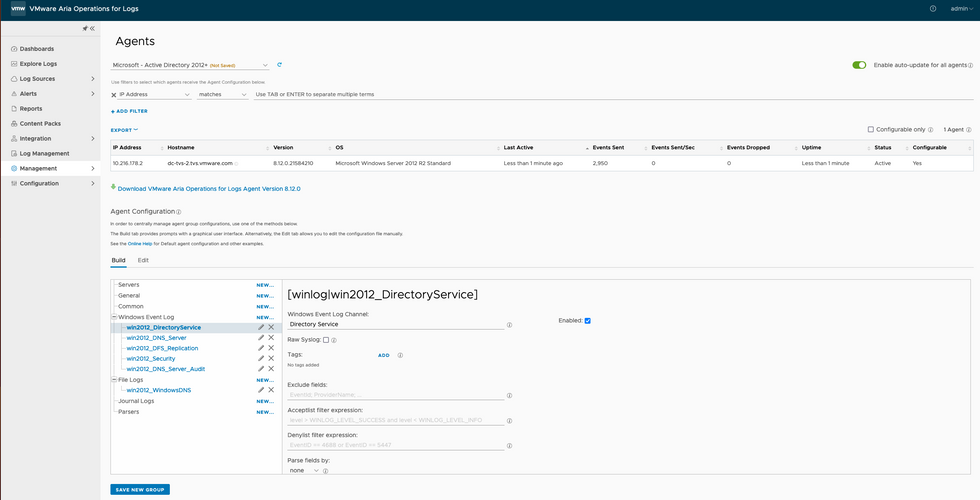Collapse the Windows Event Log tree node
This screenshot has width=980, height=500.
tap(114, 317)
